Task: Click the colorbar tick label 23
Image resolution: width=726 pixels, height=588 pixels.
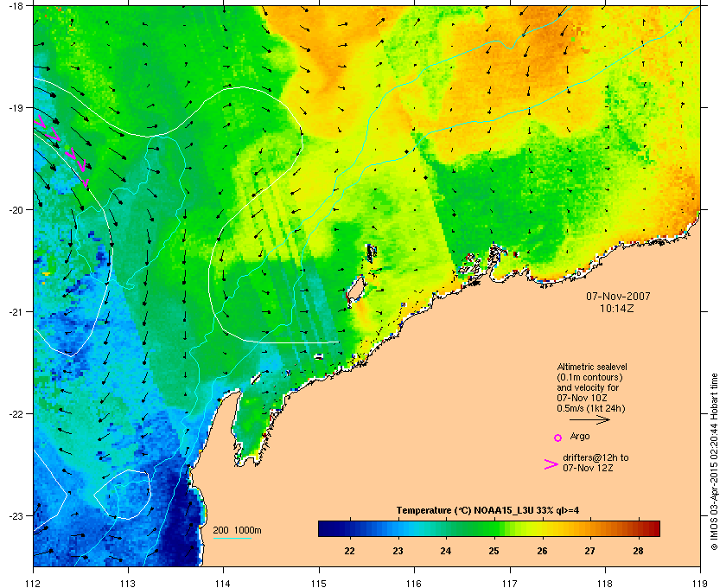Action: pos(398,551)
